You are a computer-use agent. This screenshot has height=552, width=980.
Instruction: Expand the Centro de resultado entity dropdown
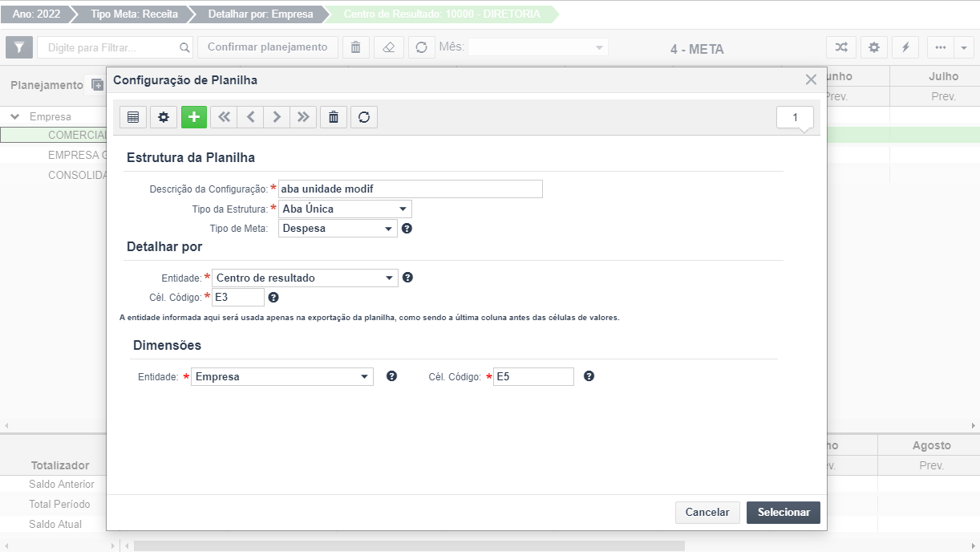coord(305,278)
